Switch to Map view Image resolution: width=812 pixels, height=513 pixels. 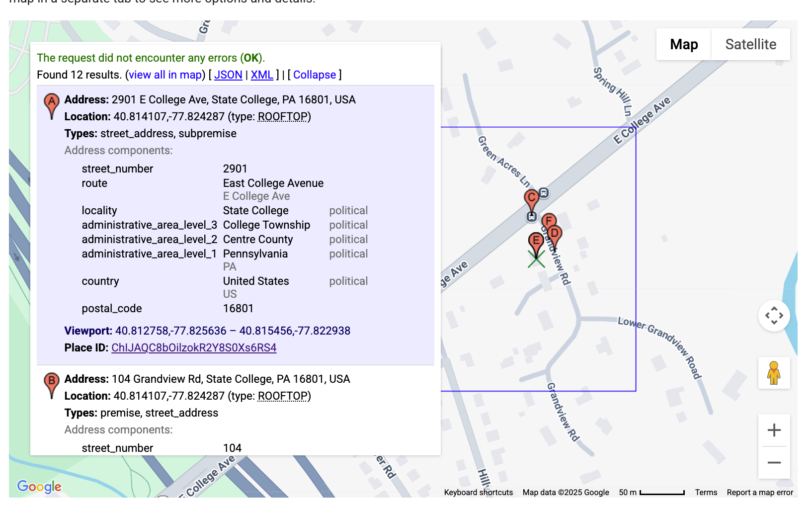coord(684,44)
